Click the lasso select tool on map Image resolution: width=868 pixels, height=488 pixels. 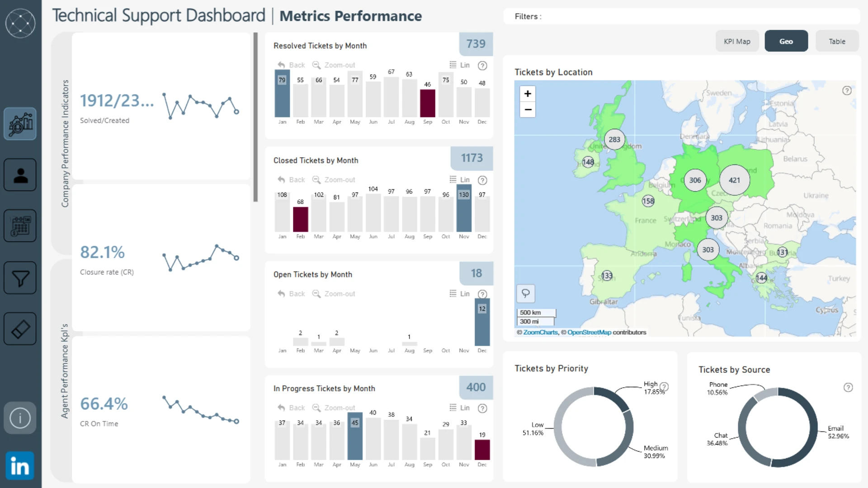click(x=526, y=294)
